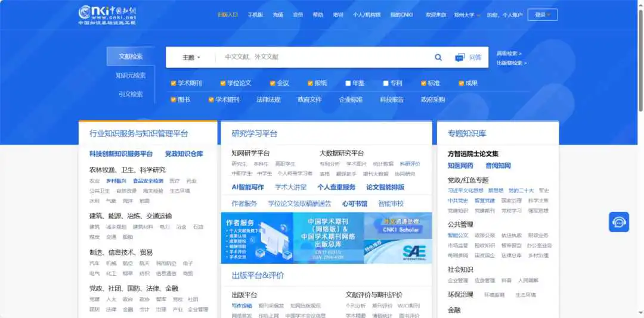This screenshot has width=644, height=318.
Task: Toggle the 成果 checkbox
Action: [x=461, y=83]
